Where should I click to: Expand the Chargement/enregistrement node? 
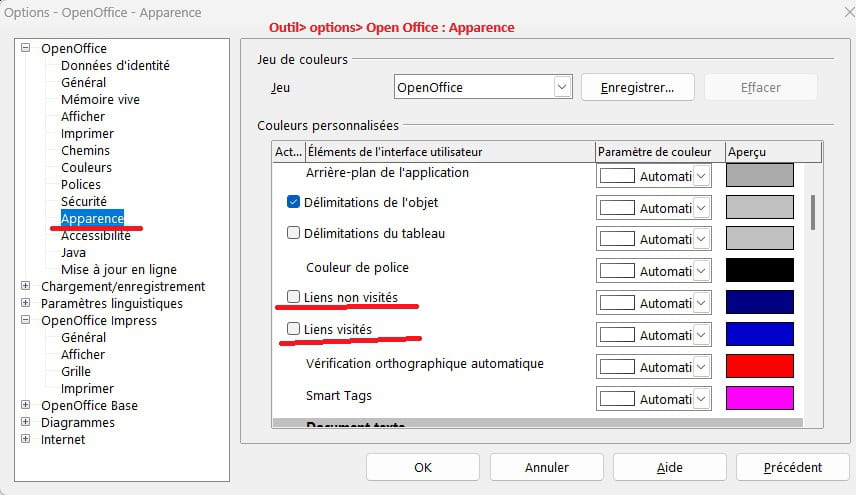point(26,285)
